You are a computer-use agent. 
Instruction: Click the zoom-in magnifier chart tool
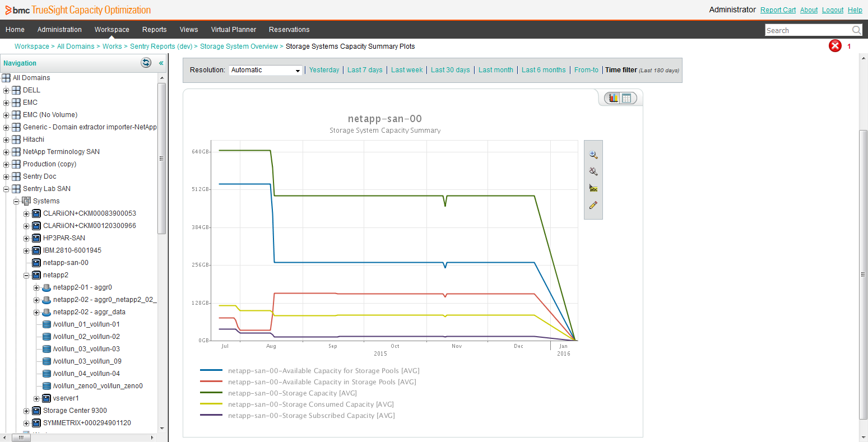pyautogui.click(x=593, y=155)
